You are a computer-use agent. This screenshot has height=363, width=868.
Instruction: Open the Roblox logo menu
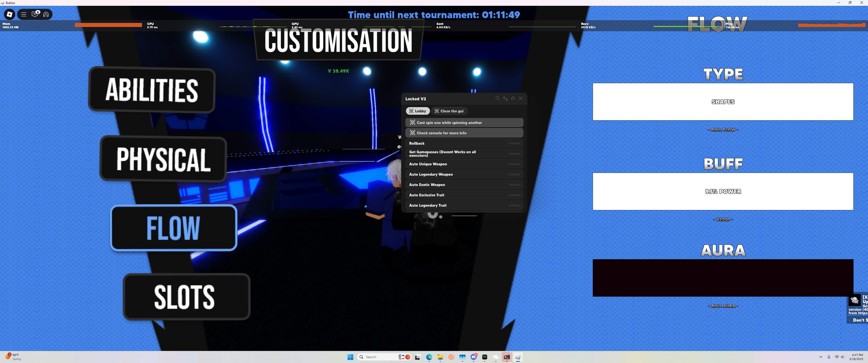(x=9, y=14)
